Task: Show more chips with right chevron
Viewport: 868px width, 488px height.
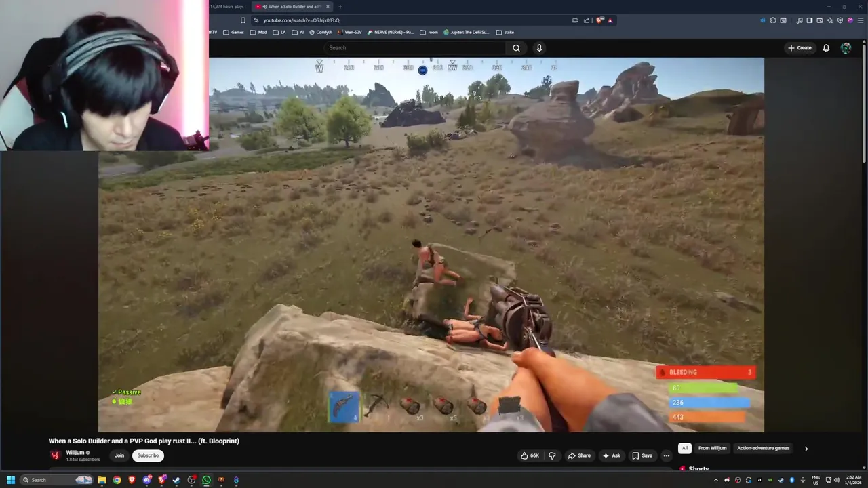Action: click(806, 449)
